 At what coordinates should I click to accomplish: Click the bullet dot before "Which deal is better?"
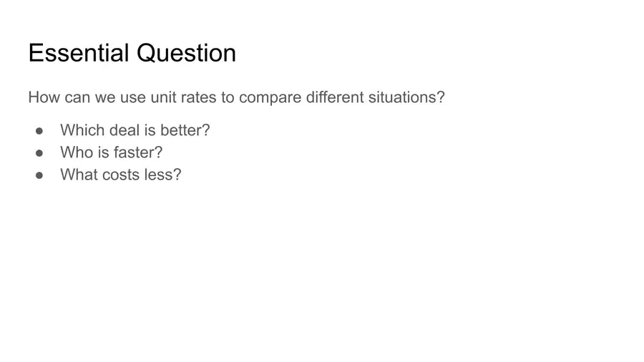pyautogui.click(x=39, y=131)
